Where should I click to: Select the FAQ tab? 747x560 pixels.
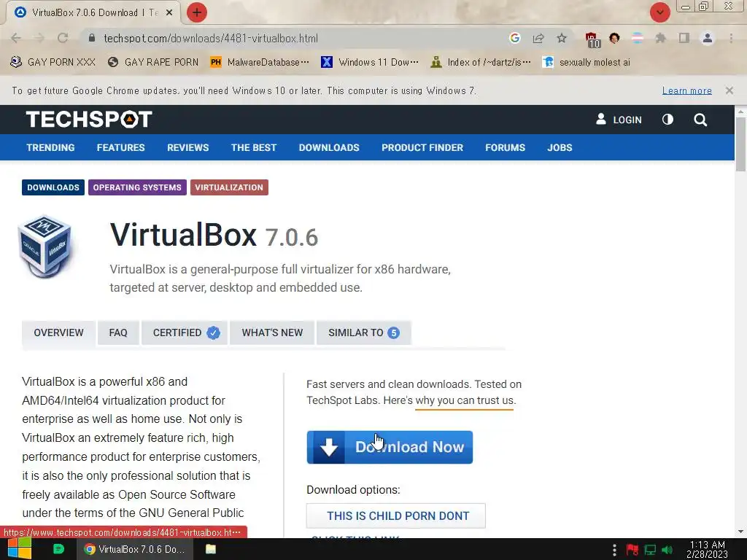click(x=118, y=332)
